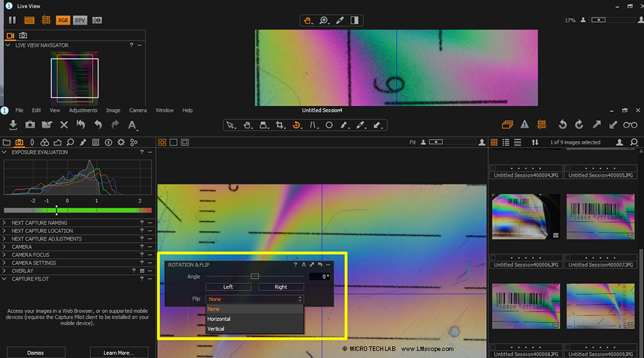Viewport: 644px width, 358px height.
Task: Open the Color tool tab icon
Action: coord(44,142)
